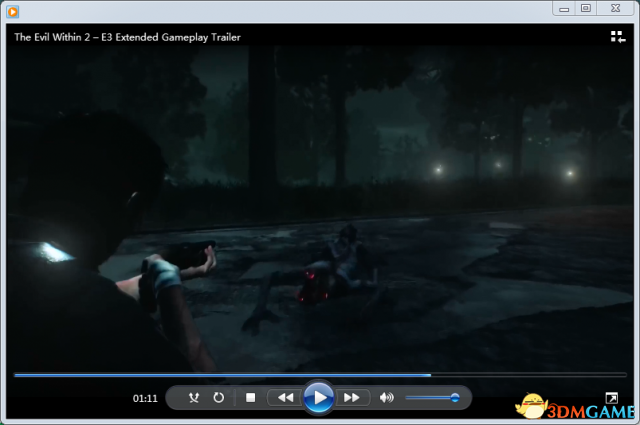This screenshot has width=640, height=425.
Task: Close the media player window
Action: [616, 9]
